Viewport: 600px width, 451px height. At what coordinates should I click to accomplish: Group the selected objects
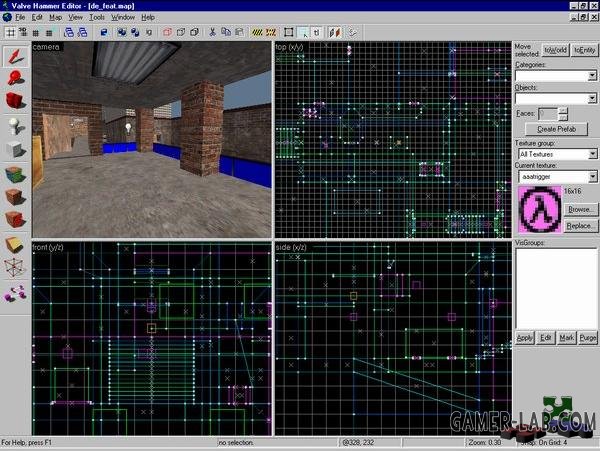(122, 33)
